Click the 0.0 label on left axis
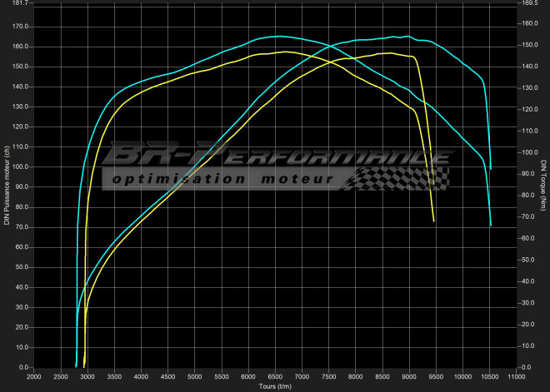 [x=23, y=367]
